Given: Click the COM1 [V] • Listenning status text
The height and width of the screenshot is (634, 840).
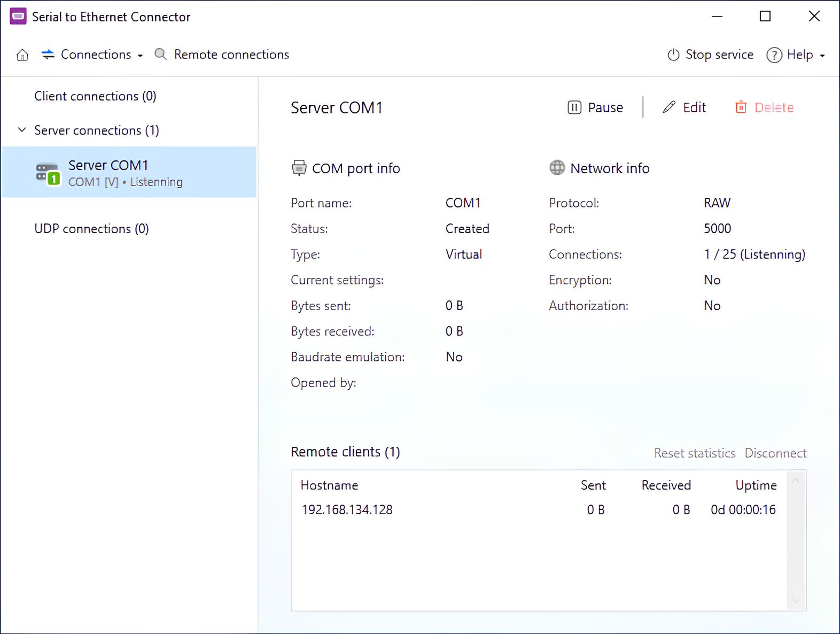Looking at the screenshot, I should [126, 182].
